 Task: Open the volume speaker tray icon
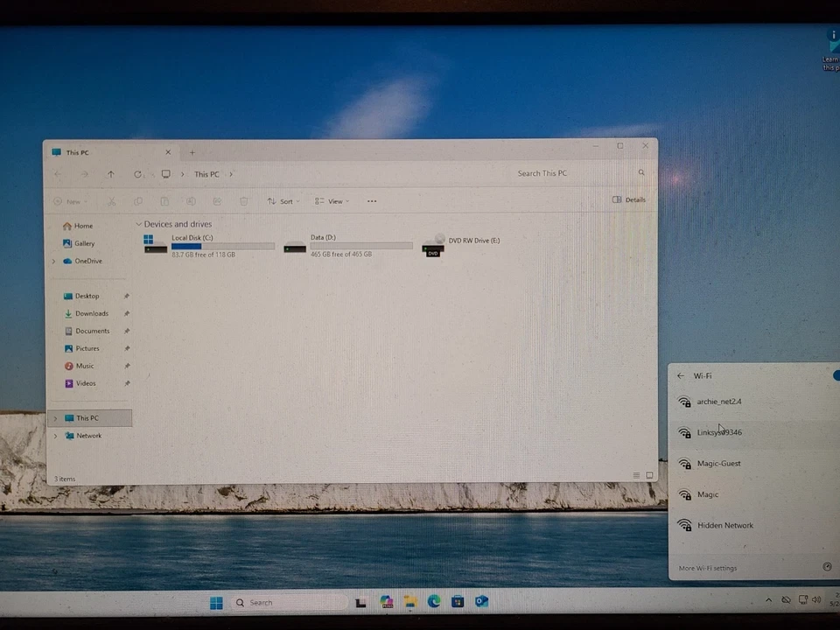click(816, 600)
